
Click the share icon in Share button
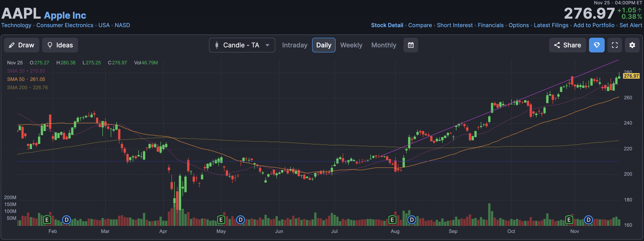coord(557,45)
